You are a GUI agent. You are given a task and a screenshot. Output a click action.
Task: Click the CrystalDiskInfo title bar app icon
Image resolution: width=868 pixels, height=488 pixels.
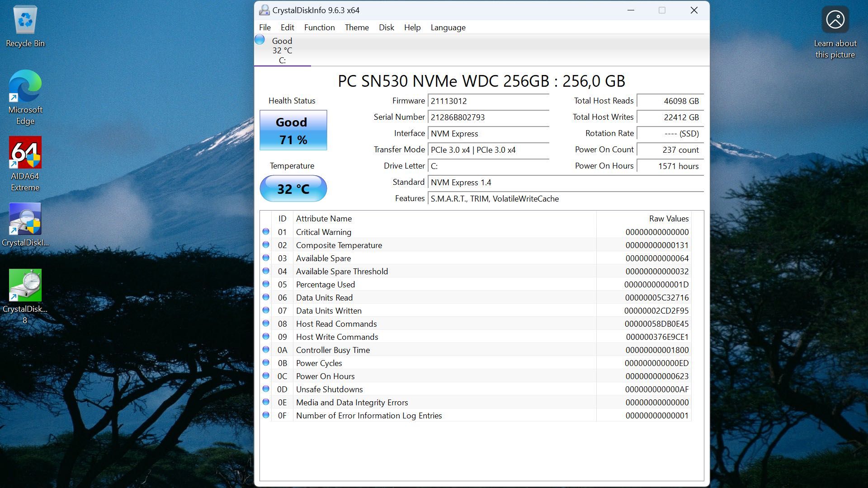click(264, 10)
